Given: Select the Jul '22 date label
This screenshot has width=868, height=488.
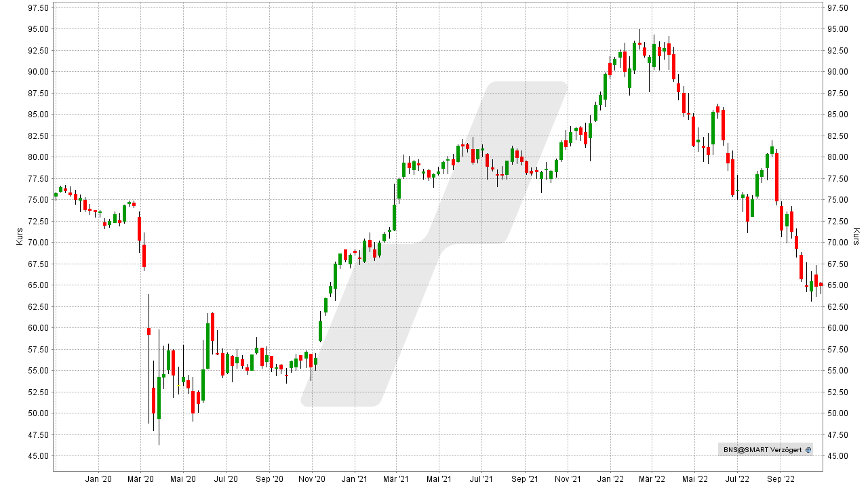Looking at the screenshot, I should (737, 479).
